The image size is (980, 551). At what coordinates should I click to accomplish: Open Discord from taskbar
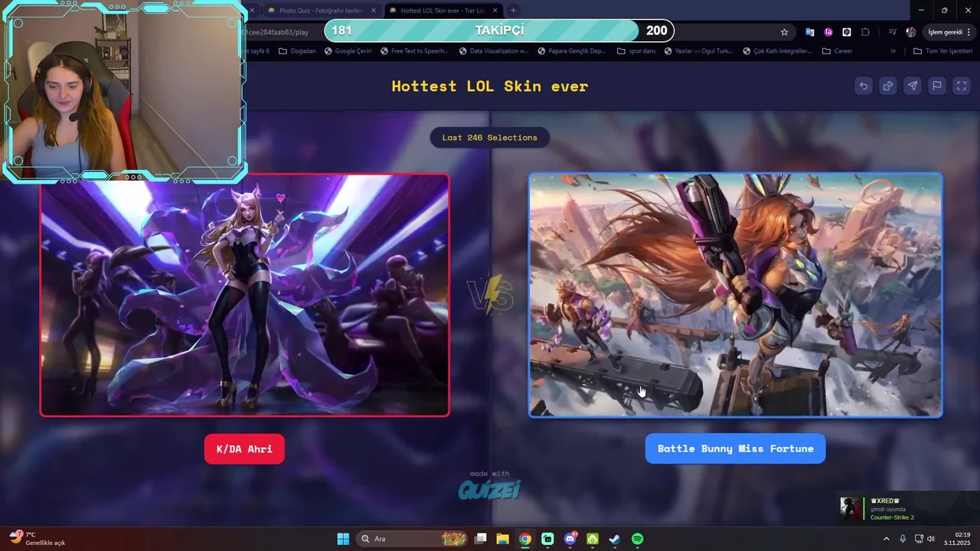pyautogui.click(x=570, y=539)
